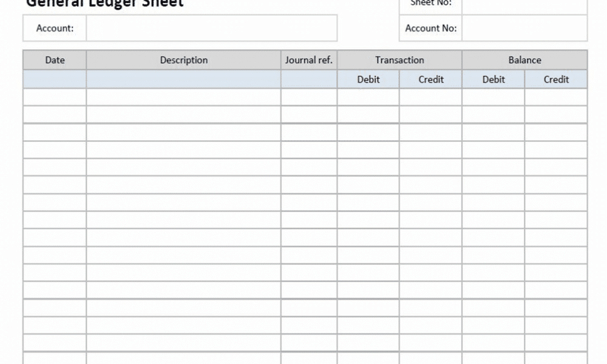Click first white Description cell in ledger
Screen dimensions: 607x364
pos(183,97)
